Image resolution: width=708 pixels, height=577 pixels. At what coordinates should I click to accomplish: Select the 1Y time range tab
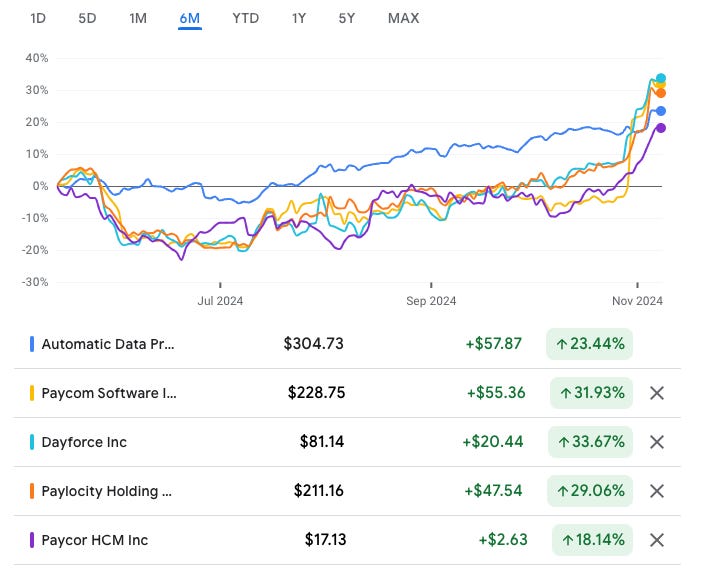point(299,19)
